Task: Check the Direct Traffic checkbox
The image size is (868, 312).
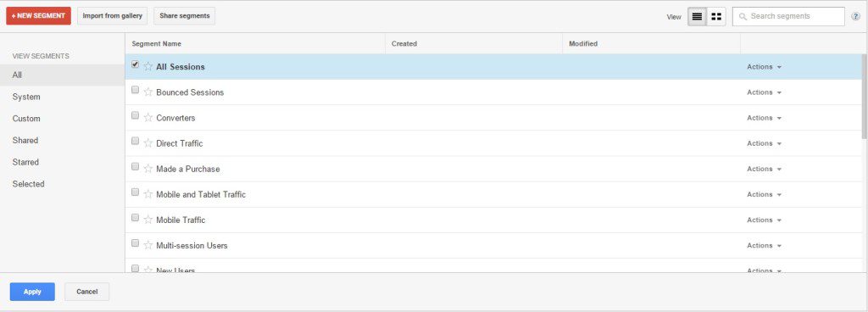Action: click(x=135, y=141)
